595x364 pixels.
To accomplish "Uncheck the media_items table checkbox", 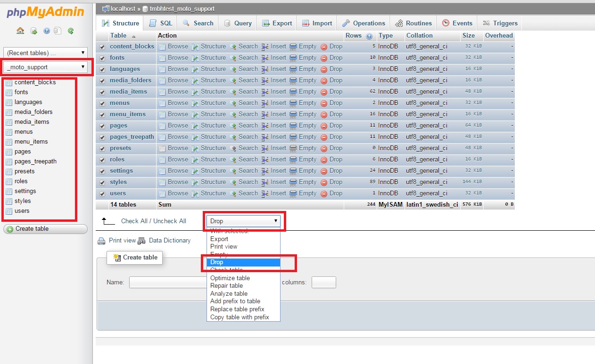I will 102,92.
